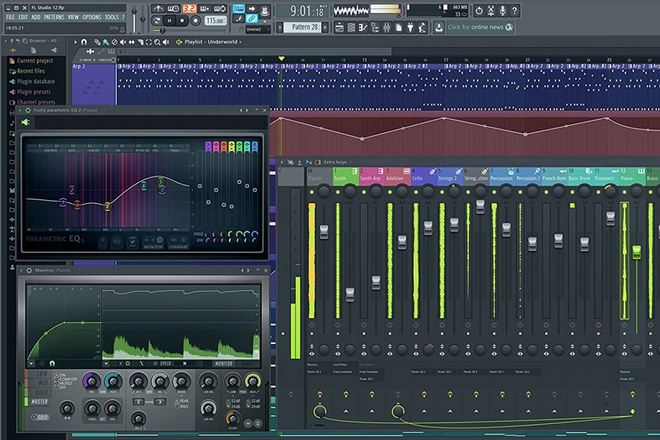Mute the Piano mixer track LED
This screenshot has height=440, width=660.
click(625, 192)
